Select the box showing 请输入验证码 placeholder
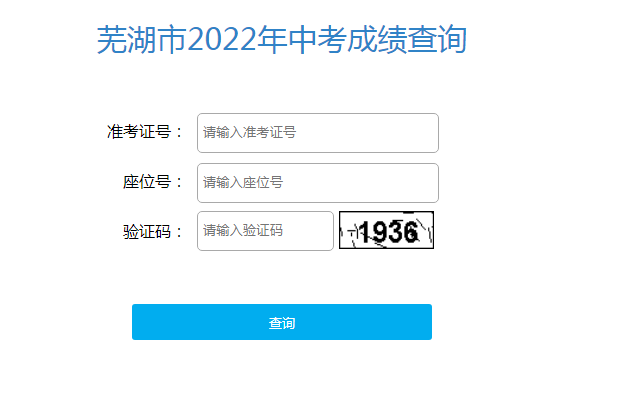Image resolution: width=621 pixels, height=410 pixels. 265,231
